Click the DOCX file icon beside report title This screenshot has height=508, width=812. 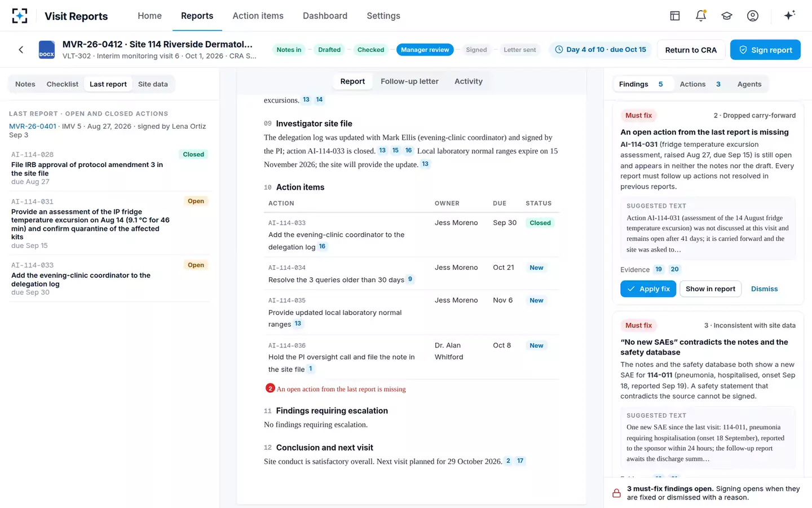[47, 50]
